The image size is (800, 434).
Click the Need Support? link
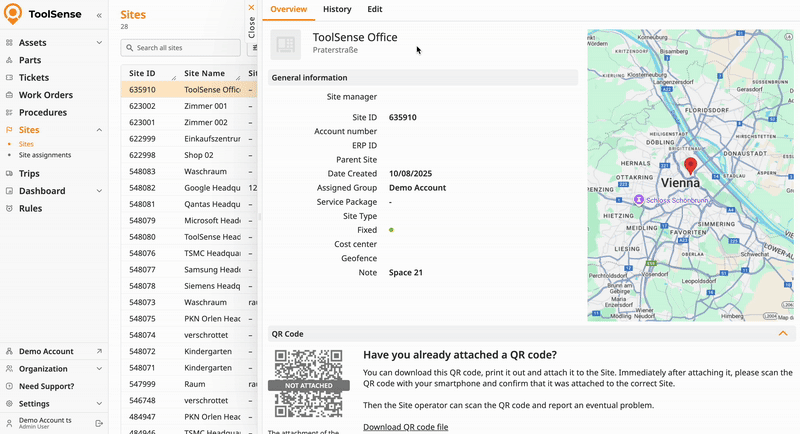46,386
